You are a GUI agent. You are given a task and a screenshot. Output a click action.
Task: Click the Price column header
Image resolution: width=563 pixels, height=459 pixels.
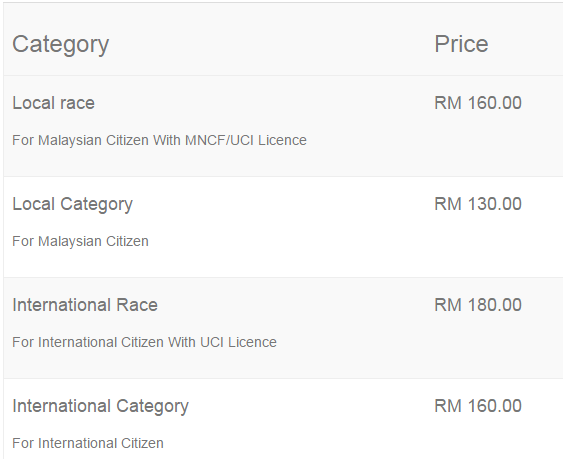[461, 44]
